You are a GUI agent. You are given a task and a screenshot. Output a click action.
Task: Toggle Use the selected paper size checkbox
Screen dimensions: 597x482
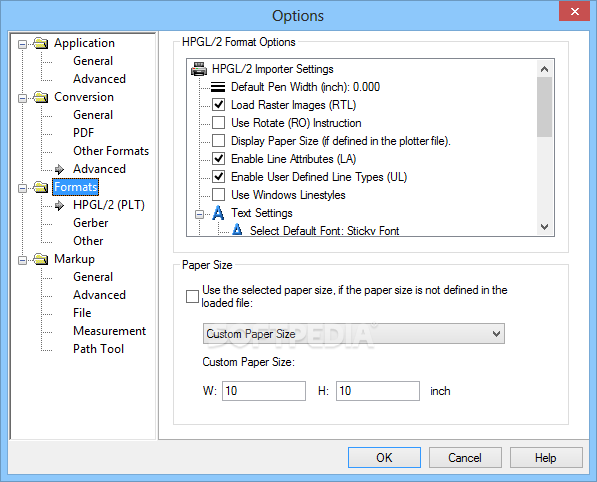[x=192, y=296]
